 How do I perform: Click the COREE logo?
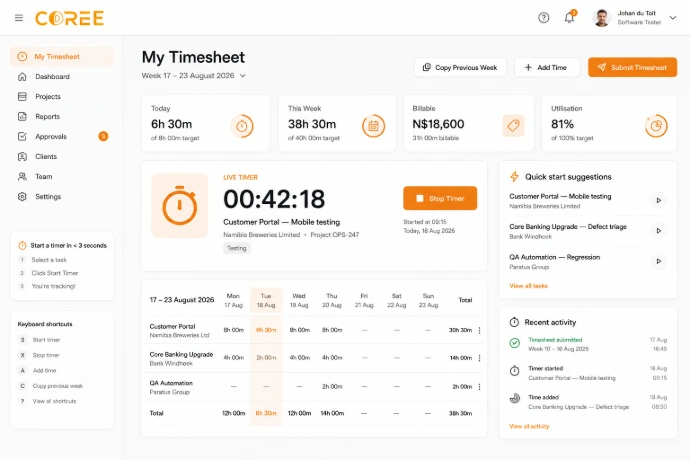[70, 18]
